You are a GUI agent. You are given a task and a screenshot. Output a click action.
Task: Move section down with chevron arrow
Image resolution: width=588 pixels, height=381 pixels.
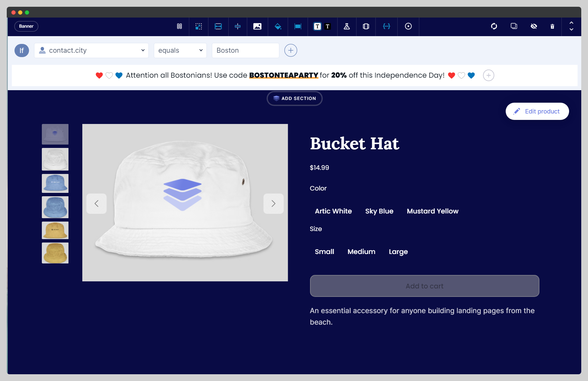(571, 30)
